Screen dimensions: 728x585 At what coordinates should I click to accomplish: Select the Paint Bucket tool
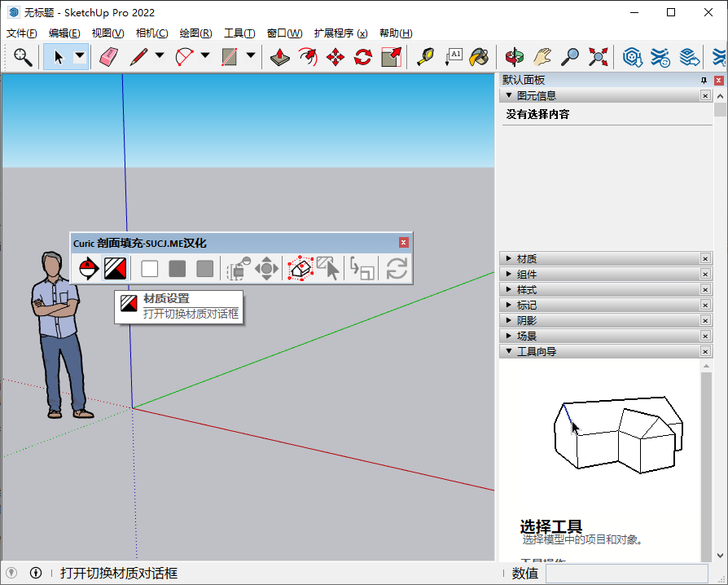[479, 57]
